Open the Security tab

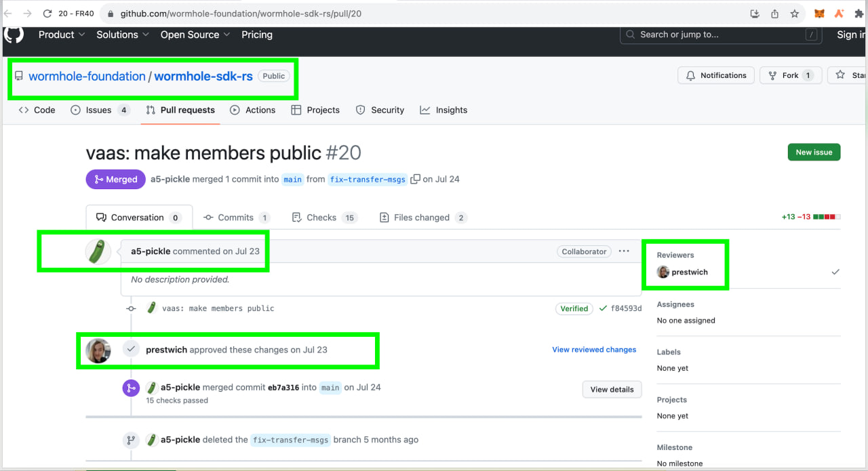click(380, 110)
